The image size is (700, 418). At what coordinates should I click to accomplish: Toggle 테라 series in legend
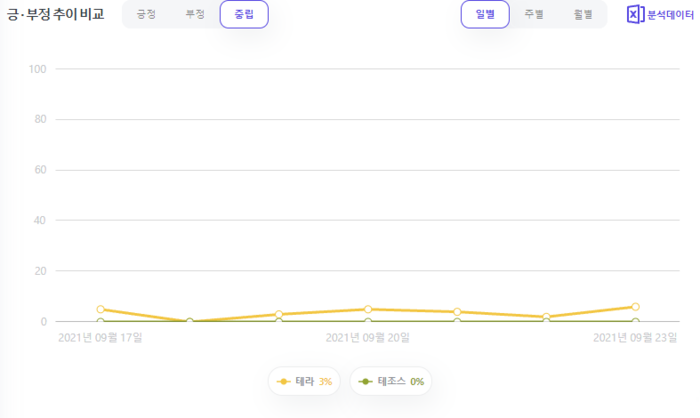pos(304,381)
